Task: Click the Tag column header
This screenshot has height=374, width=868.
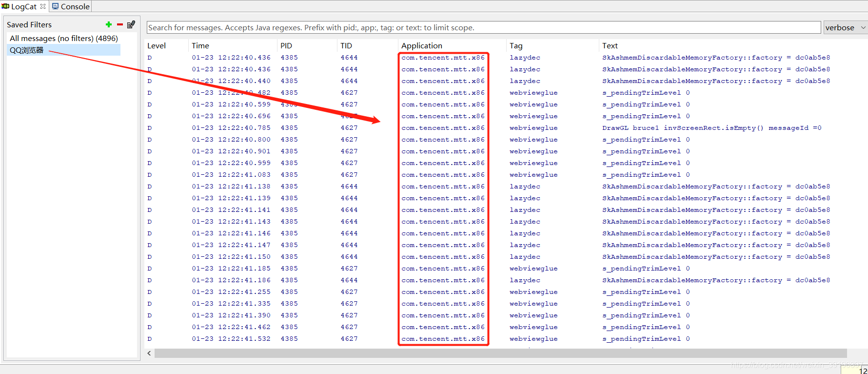Action: click(516, 45)
